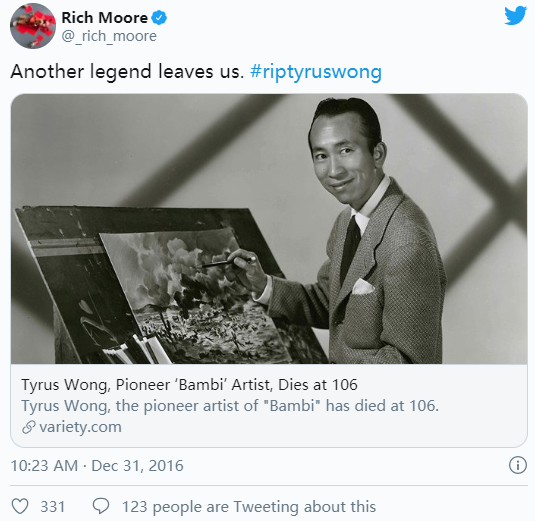Click the 331 likes count
This screenshot has width=535, height=521.
(x=53, y=506)
